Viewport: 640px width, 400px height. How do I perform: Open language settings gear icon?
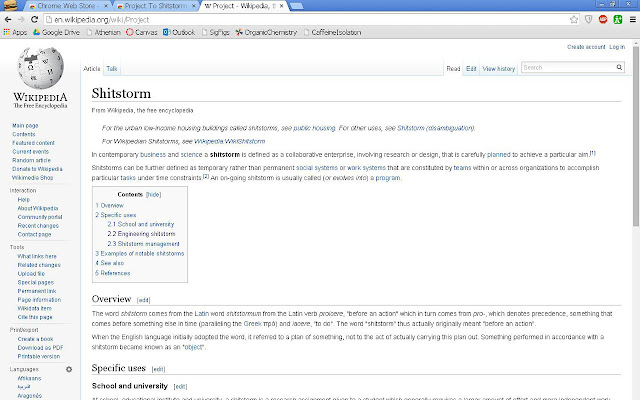point(69,369)
